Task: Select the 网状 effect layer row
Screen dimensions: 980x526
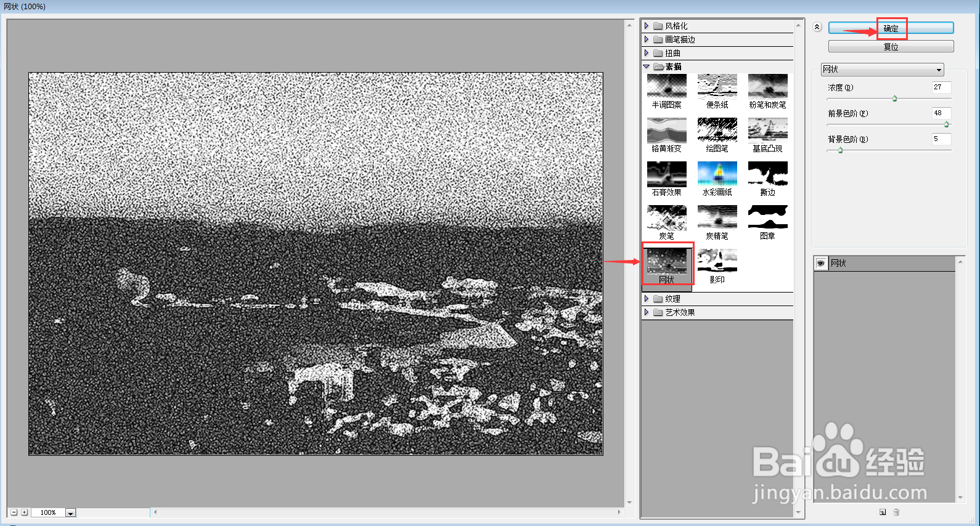Action: tap(884, 264)
